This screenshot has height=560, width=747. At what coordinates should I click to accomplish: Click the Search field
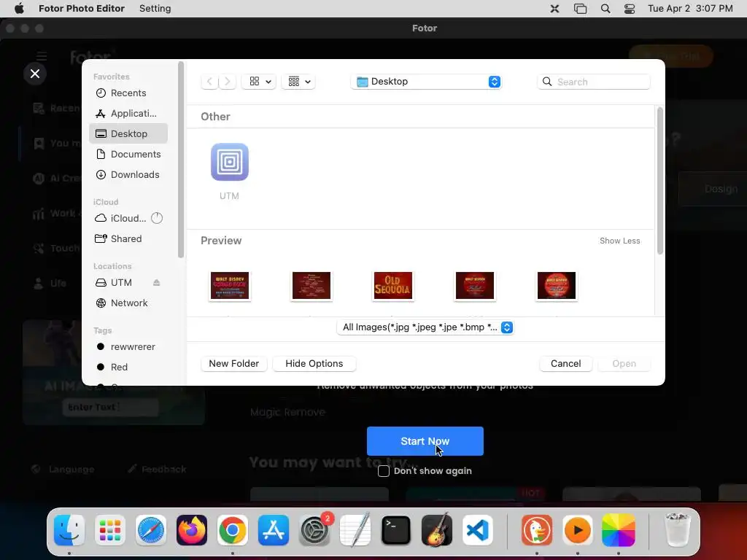pyautogui.click(x=594, y=82)
